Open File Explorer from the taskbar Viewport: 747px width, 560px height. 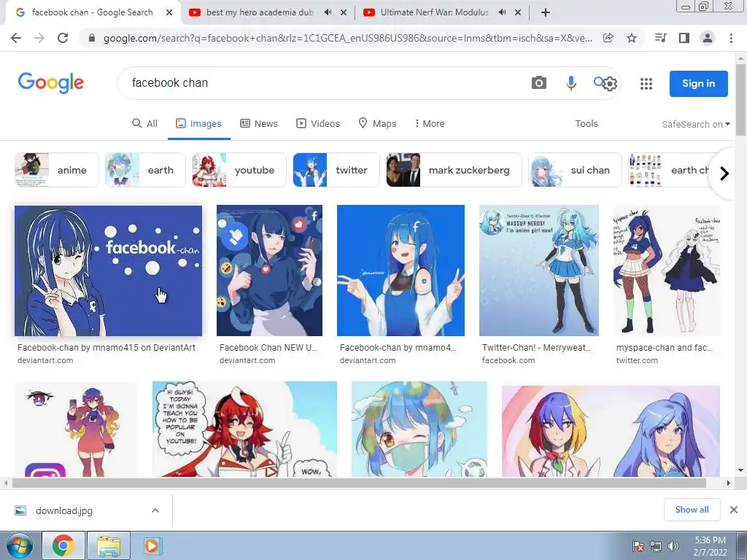[x=109, y=545]
